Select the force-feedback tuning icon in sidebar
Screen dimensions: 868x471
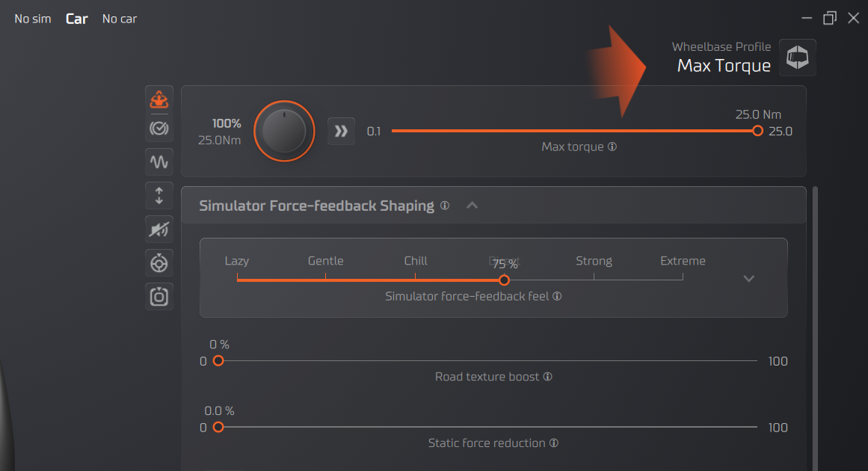(x=159, y=98)
